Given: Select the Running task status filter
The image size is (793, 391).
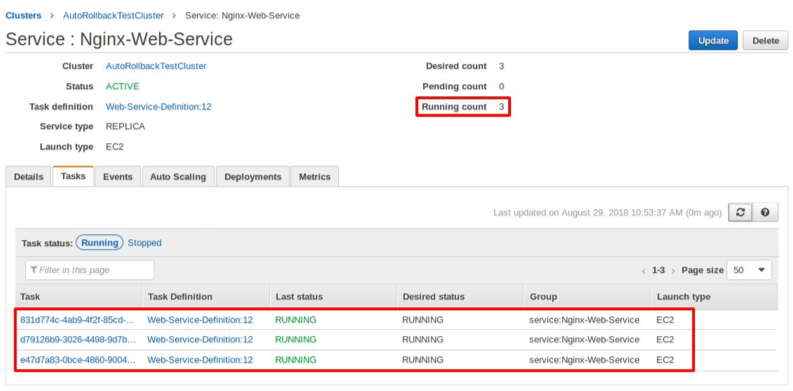Looking at the screenshot, I should point(100,243).
